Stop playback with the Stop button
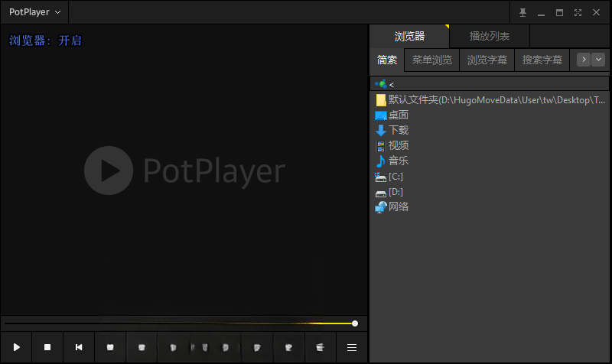Screen dimensions: 612x364 [47, 347]
